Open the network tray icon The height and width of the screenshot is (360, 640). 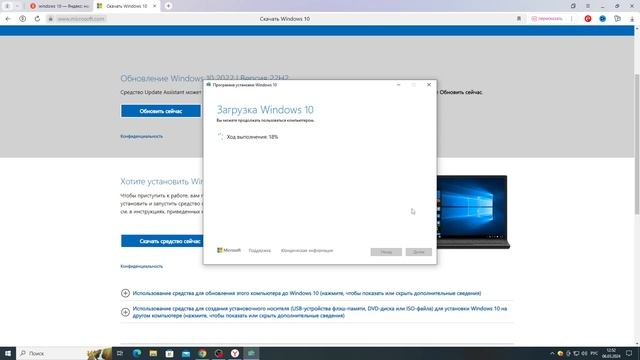(576, 353)
